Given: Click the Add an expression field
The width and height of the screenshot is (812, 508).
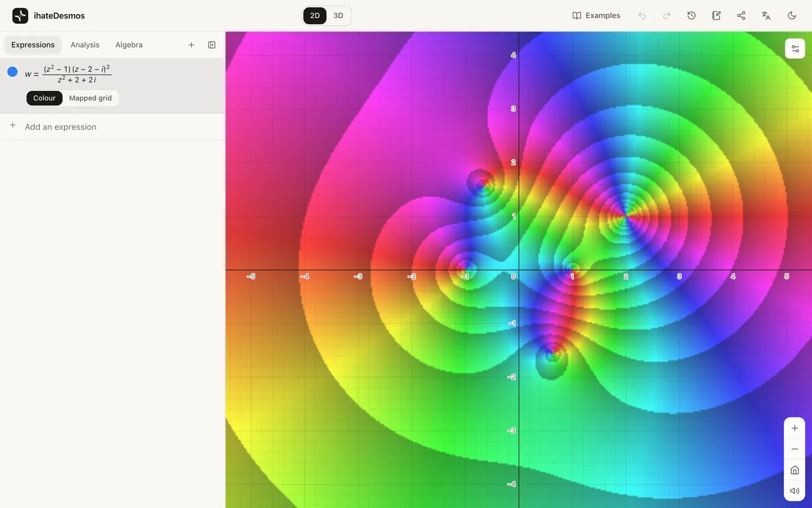Looking at the screenshot, I should 113,126.
